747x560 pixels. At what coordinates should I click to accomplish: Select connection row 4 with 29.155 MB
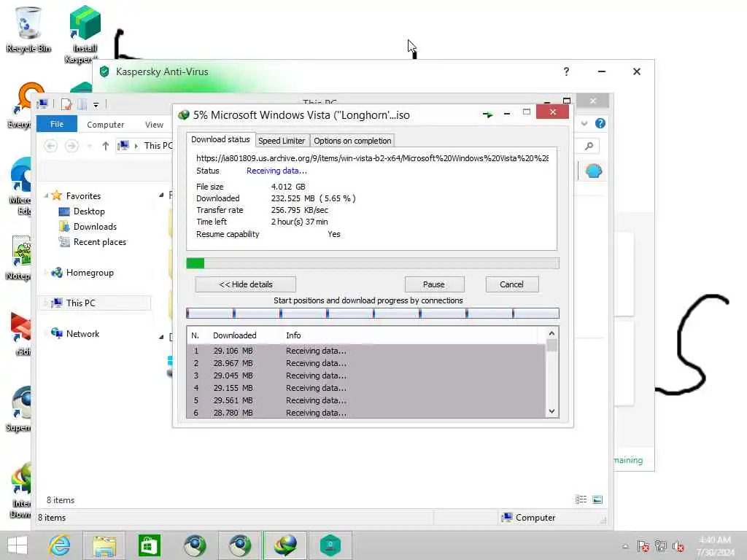(366, 388)
